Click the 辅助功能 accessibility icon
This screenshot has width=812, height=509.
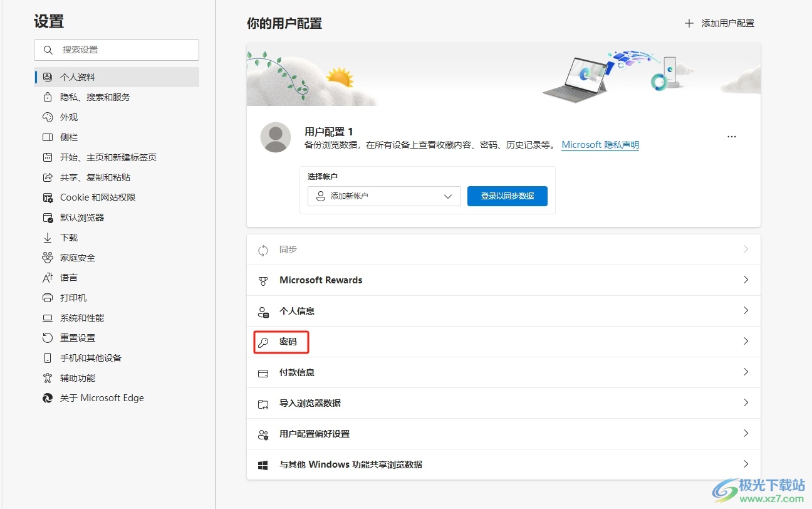48,378
